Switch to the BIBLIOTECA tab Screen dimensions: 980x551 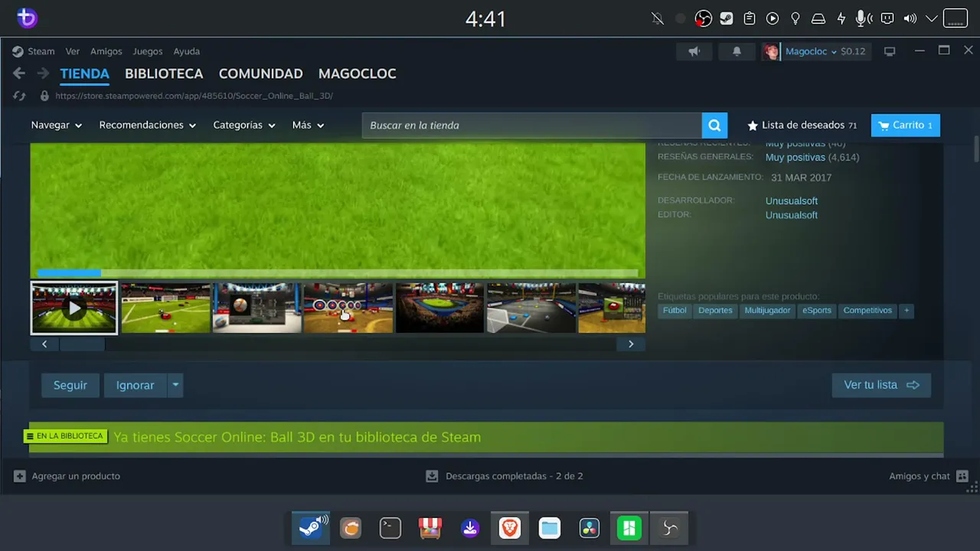(164, 74)
